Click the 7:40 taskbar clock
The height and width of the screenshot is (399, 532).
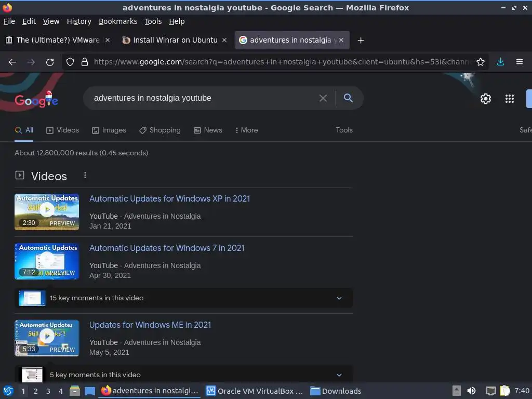[x=522, y=391]
